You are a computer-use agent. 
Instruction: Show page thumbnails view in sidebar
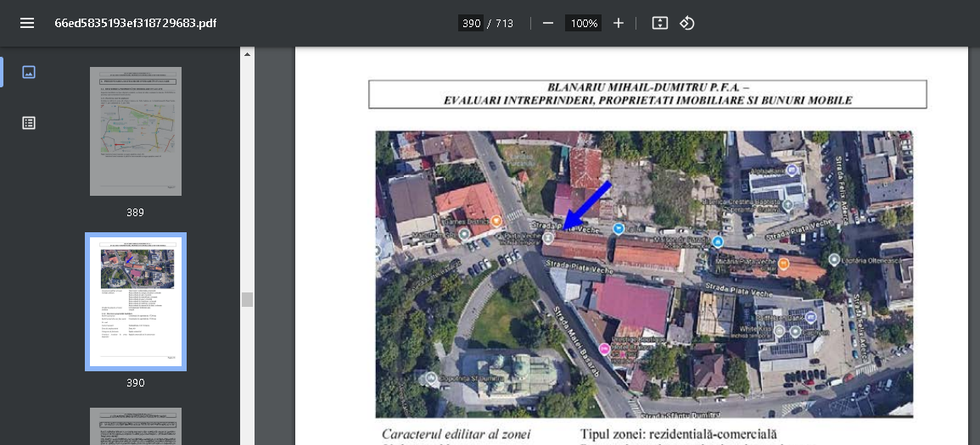[28, 72]
